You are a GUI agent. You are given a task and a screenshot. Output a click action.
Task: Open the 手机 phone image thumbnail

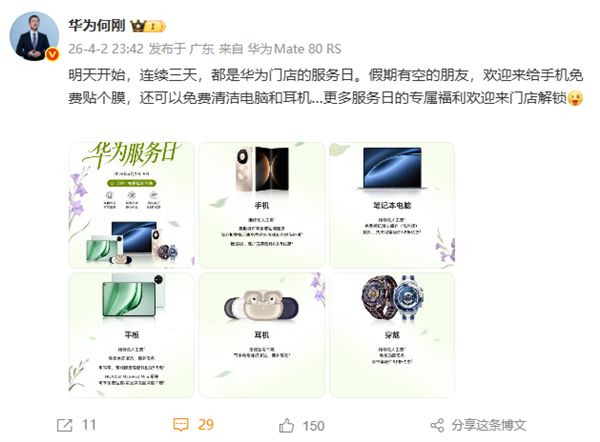(x=262, y=205)
